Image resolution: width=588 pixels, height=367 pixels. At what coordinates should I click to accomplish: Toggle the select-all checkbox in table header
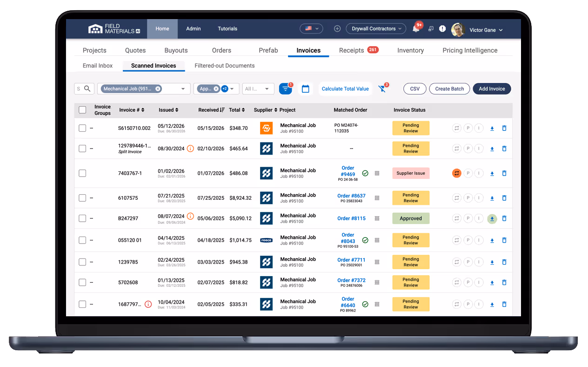coord(82,110)
